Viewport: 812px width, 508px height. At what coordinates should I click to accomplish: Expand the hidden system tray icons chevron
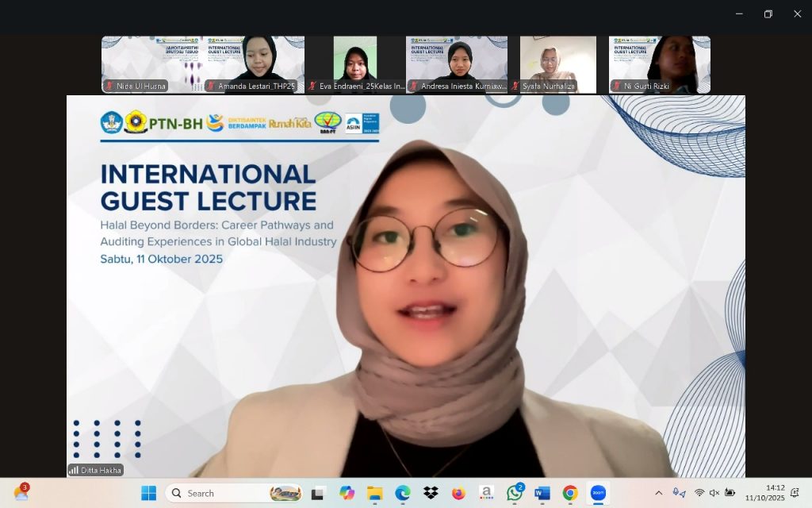658,493
